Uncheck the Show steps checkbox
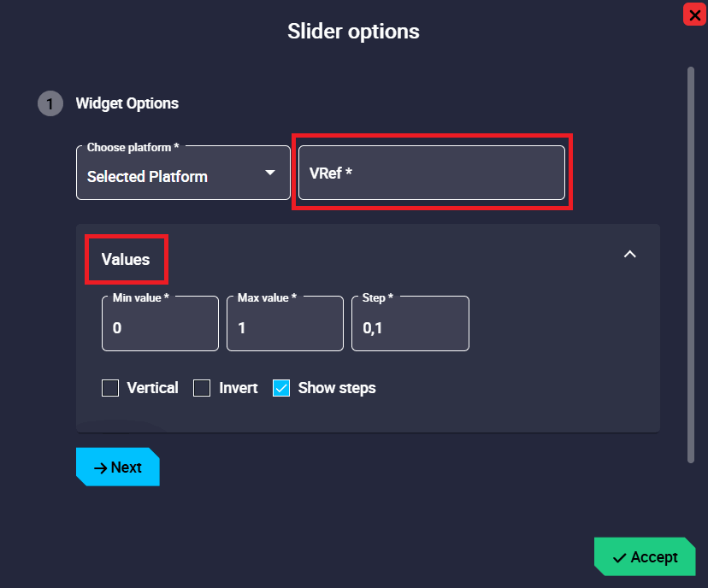The image size is (708, 588). 281,388
